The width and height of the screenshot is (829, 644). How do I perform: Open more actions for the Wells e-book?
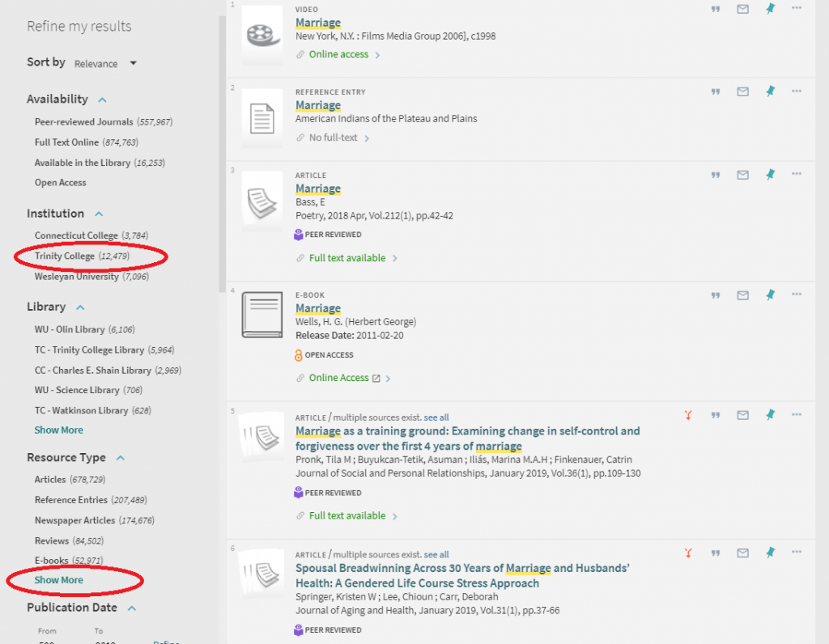coord(797,294)
